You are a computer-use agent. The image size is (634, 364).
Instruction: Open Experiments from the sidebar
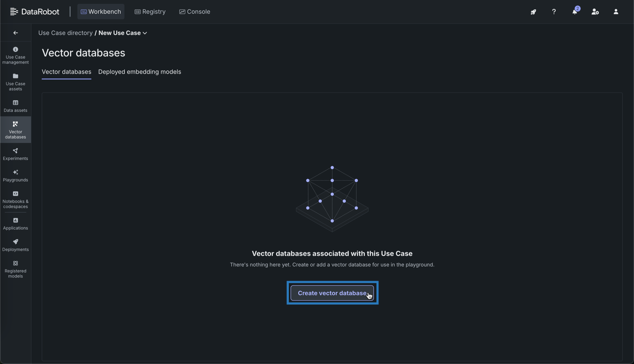[x=15, y=154]
